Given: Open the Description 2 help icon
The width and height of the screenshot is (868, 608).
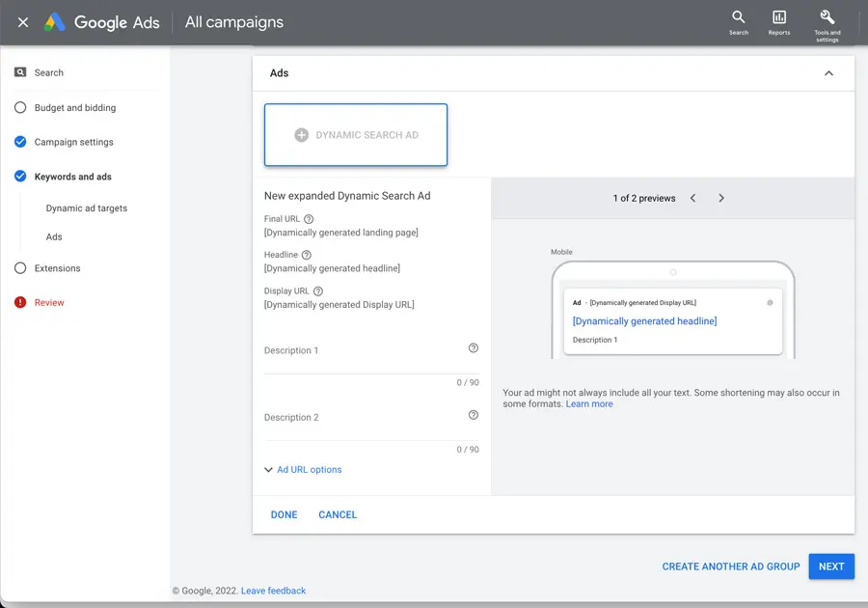Looking at the screenshot, I should pos(474,415).
